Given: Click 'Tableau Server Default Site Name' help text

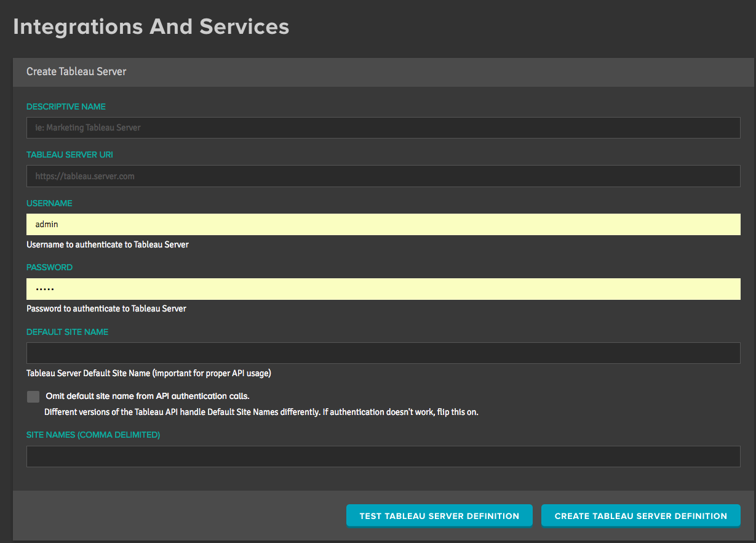Looking at the screenshot, I should coord(149,373).
